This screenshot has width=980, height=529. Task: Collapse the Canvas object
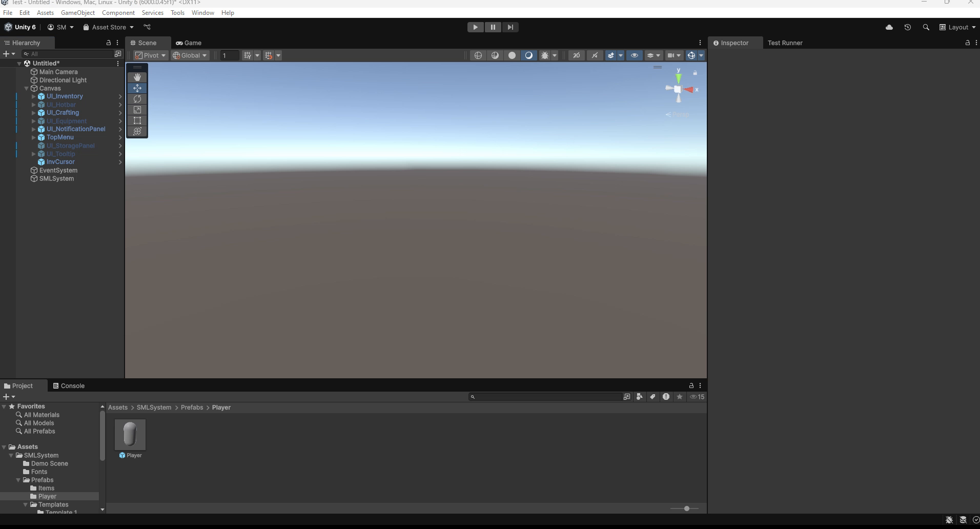pyautogui.click(x=27, y=88)
